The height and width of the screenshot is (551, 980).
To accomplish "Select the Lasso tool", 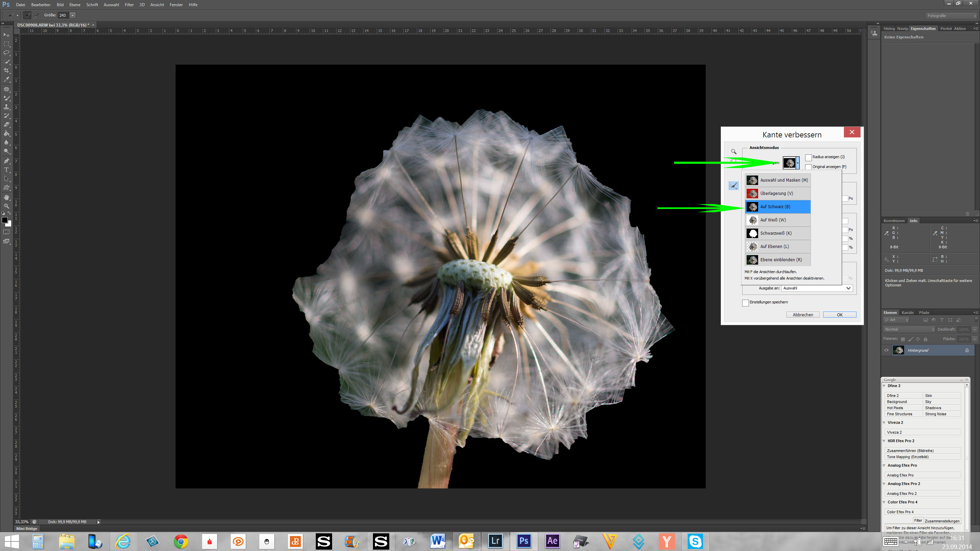I will [6, 52].
